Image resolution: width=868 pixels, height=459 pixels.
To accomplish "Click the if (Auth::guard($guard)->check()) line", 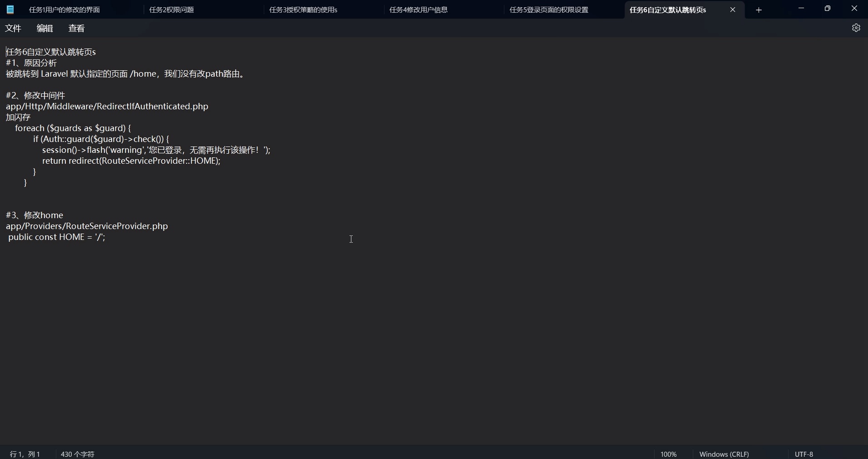I will [101, 139].
